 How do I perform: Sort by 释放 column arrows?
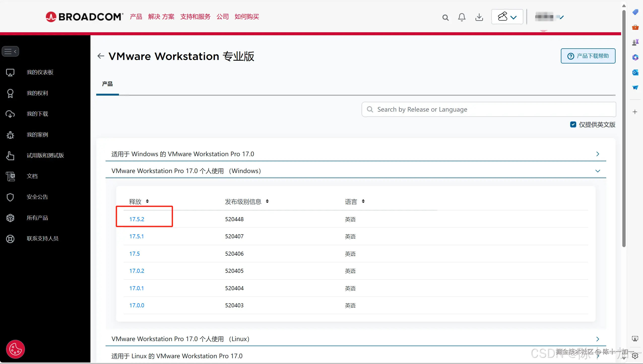coord(147,201)
